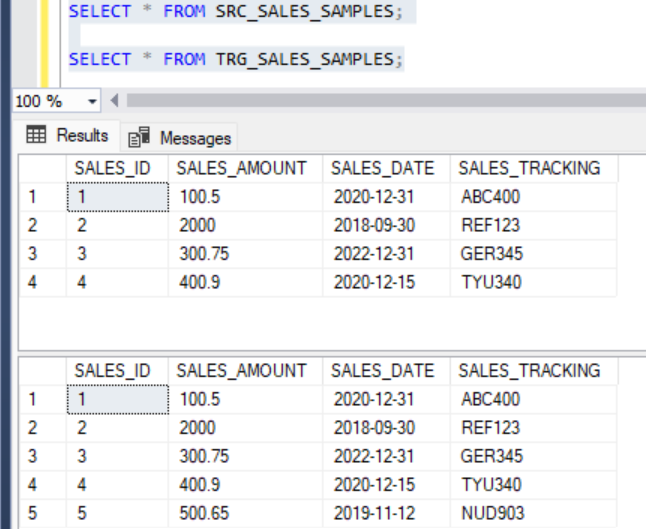
Task: Open the 100 % zoom level dropdown
Action: [93, 101]
